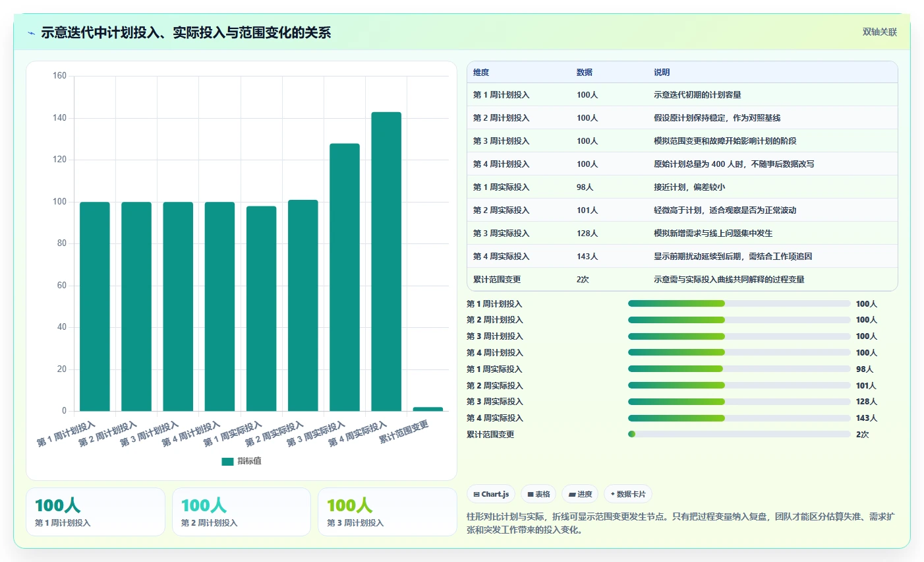The image size is (924, 562).
Task: Click the 第 1 周计划投入 chart bar
Action: click(95, 307)
